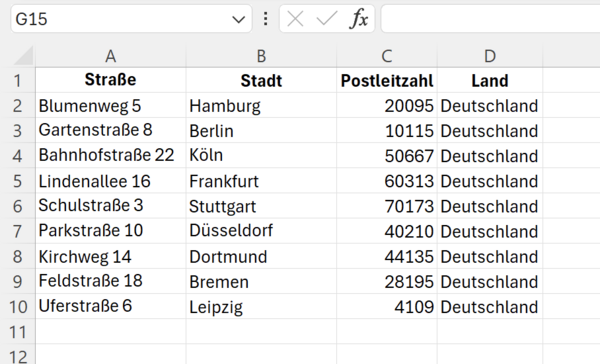Click the Select All triangle corner

click(x=24, y=56)
